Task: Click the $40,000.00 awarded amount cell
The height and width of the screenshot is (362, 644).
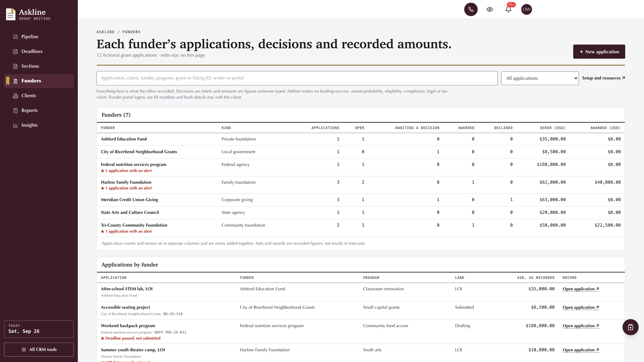Action: 607,182
